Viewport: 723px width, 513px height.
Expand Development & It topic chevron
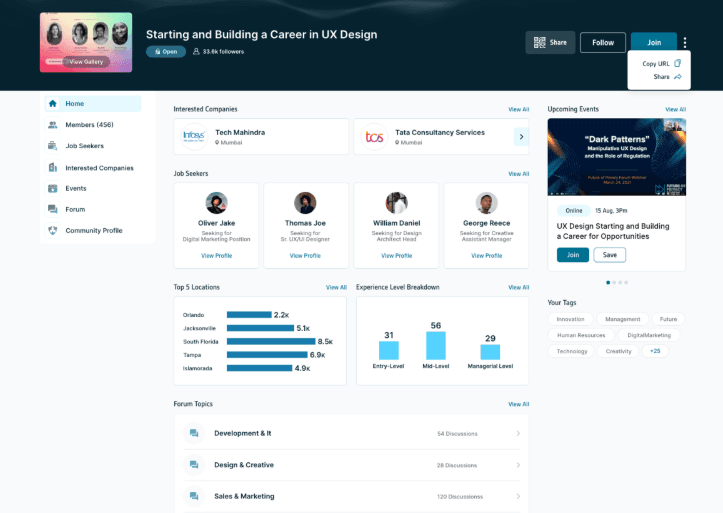(518, 433)
